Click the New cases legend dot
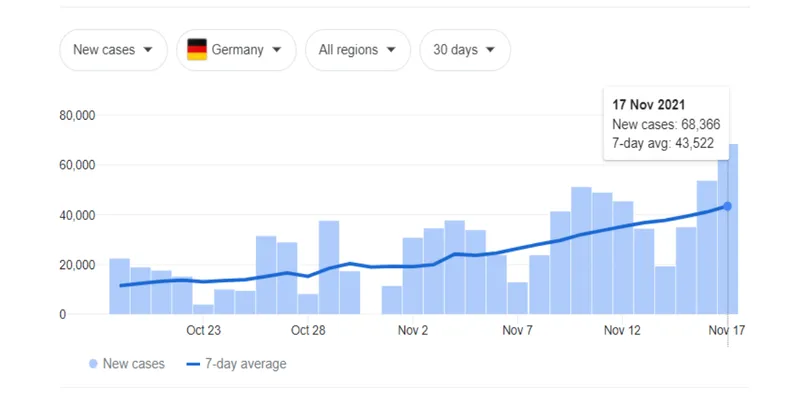 (95, 364)
